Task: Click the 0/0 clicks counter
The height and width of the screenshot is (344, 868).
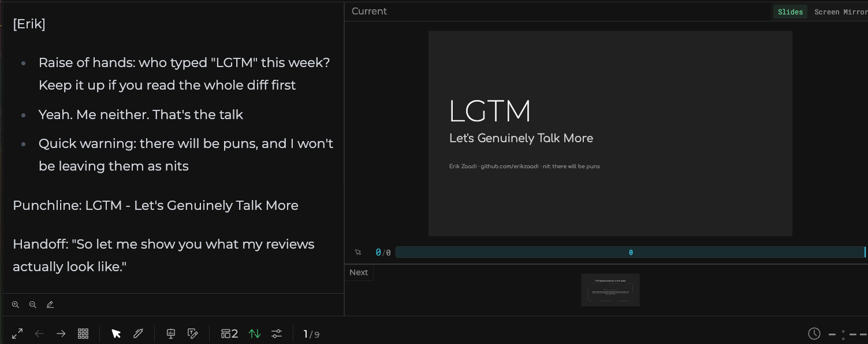Action: tap(383, 253)
